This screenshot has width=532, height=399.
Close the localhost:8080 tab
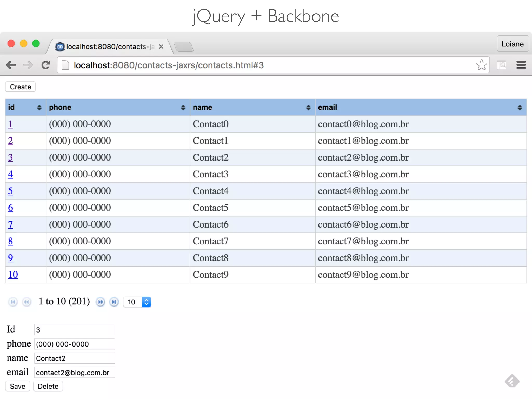[x=161, y=46]
